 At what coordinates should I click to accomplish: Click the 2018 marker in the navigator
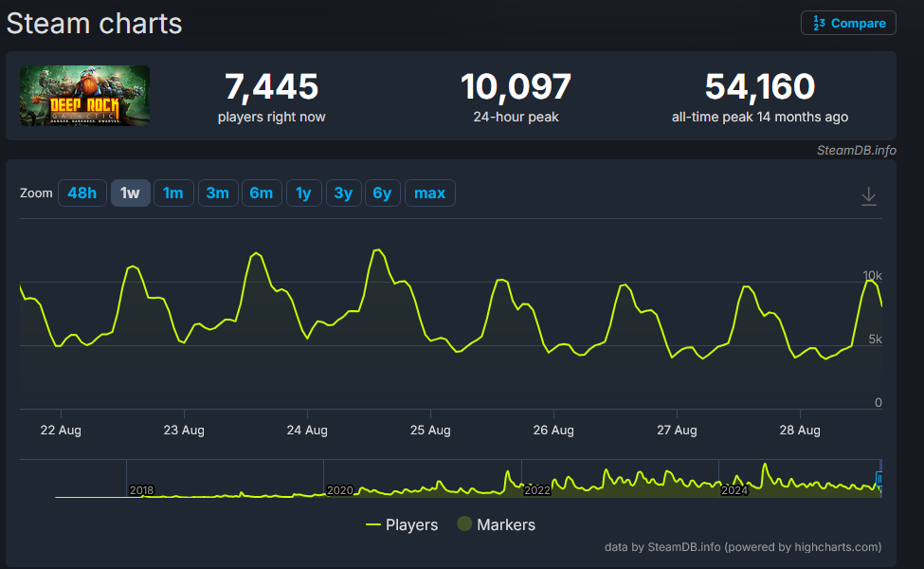(141, 490)
